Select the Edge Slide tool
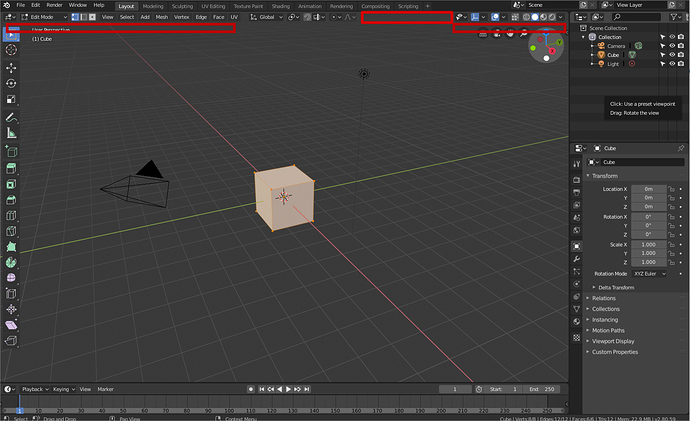 [x=11, y=294]
